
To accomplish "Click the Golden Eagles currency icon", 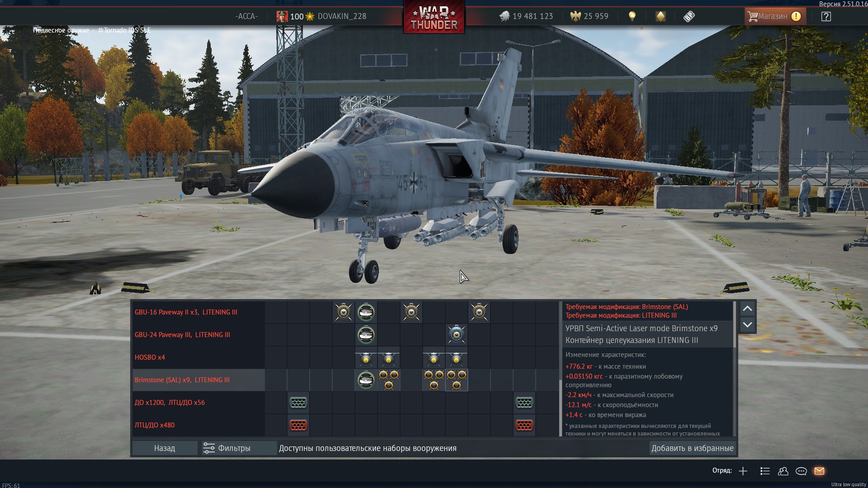I will [575, 16].
